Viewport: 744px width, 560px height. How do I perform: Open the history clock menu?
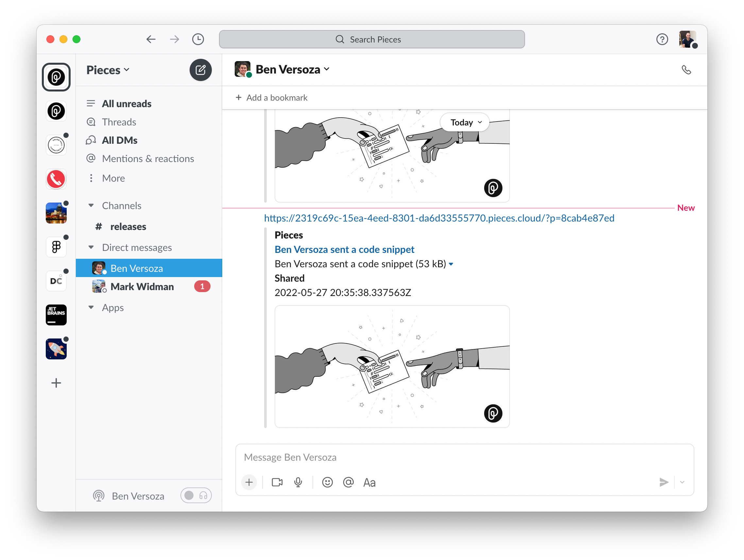(198, 39)
